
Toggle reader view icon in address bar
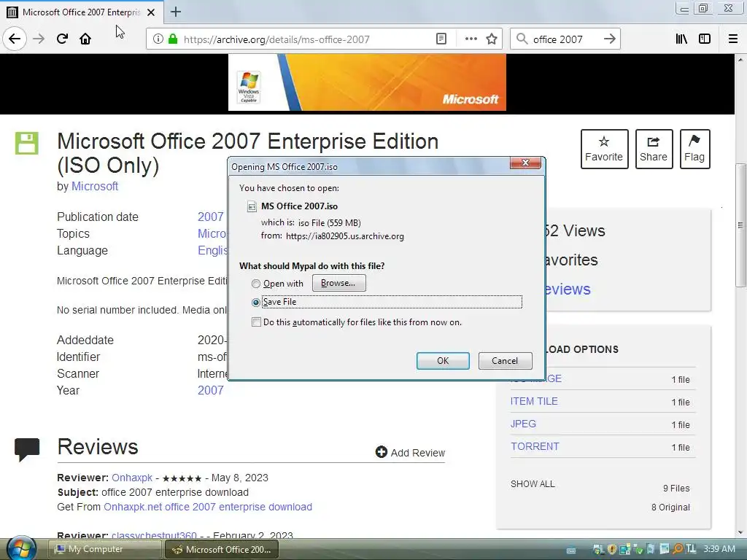coord(441,39)
